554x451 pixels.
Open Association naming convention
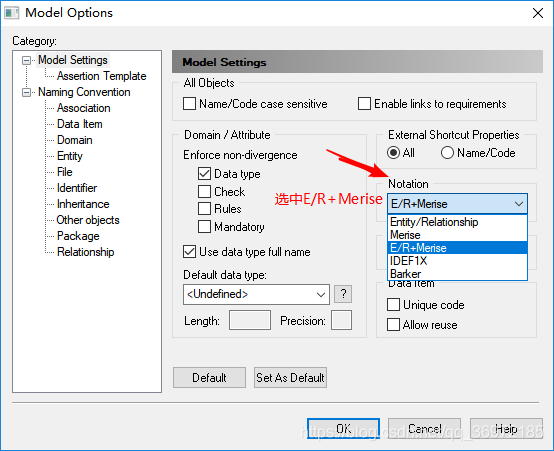point(83,108)
